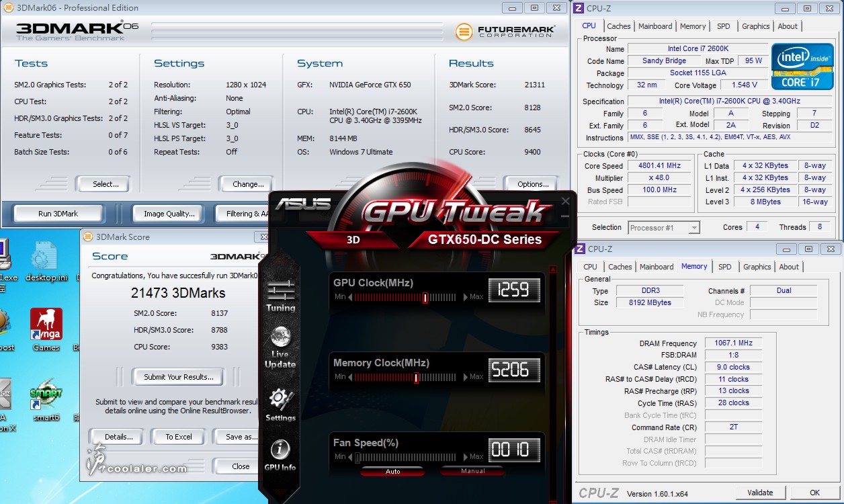Image resolution: width=844 pixels, height=504 pixels.
Task: Switch GPU Tweak to 3D mode
Action: click(353, 239)
